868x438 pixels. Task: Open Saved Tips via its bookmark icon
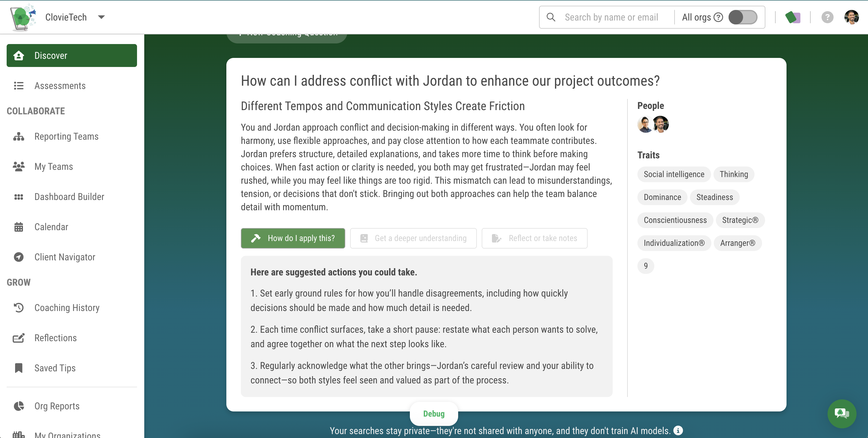(18, 368)
